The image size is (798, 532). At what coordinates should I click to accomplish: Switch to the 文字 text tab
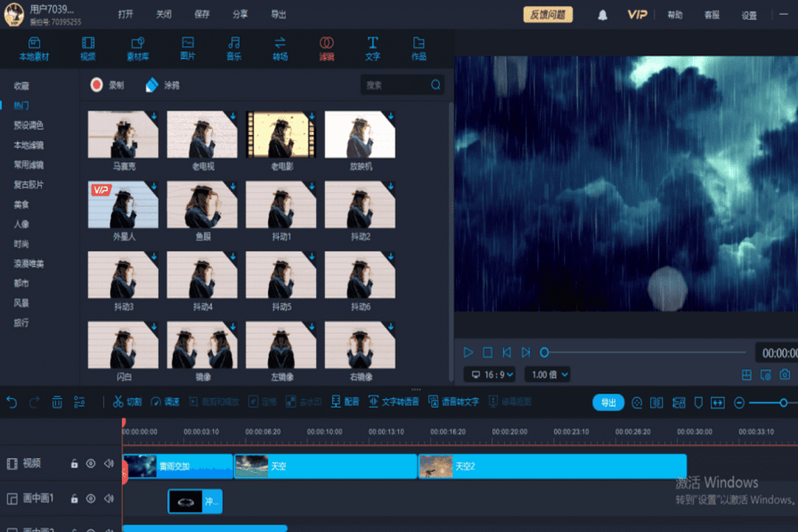point(372,48)
